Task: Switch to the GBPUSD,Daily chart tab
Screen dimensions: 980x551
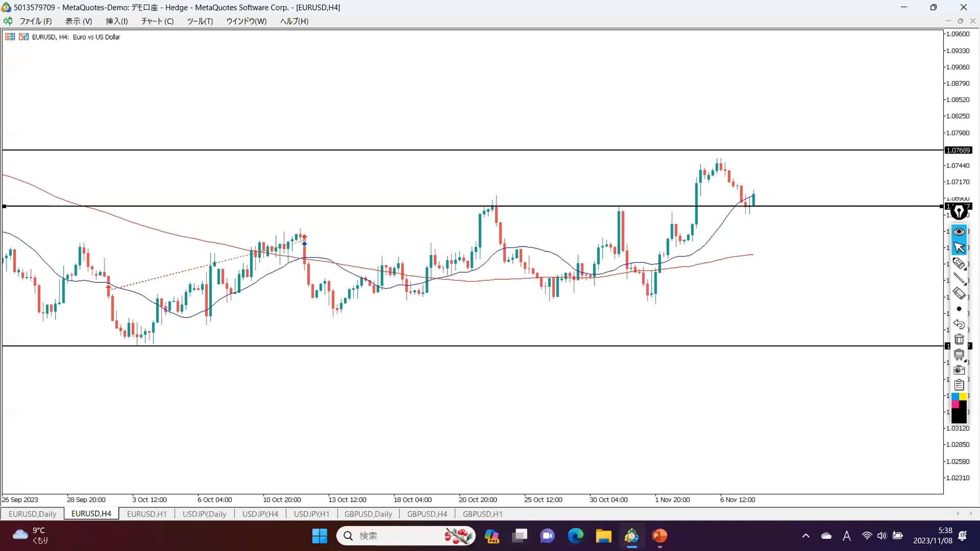Action: pos(368,514)
